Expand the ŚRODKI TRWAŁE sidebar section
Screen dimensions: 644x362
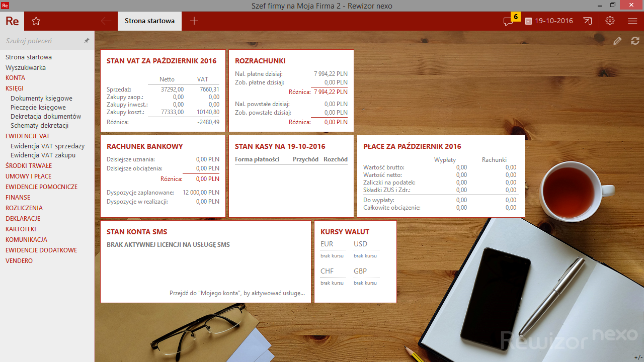click(29, 166)
